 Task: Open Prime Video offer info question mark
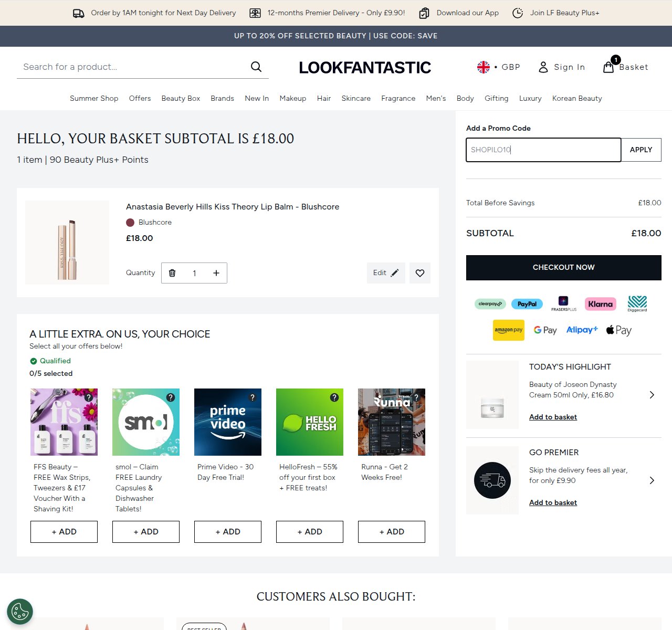[253, 397]
